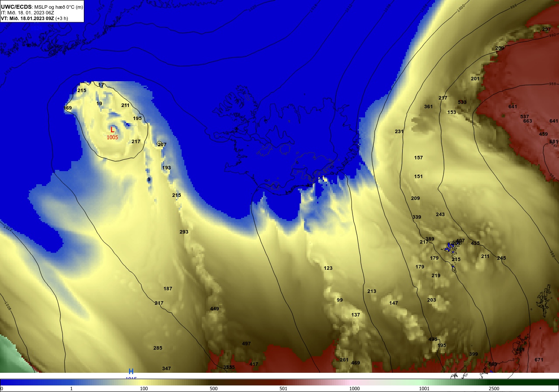Click the map value 261
559x392 pixels.
tap(344, 360)
